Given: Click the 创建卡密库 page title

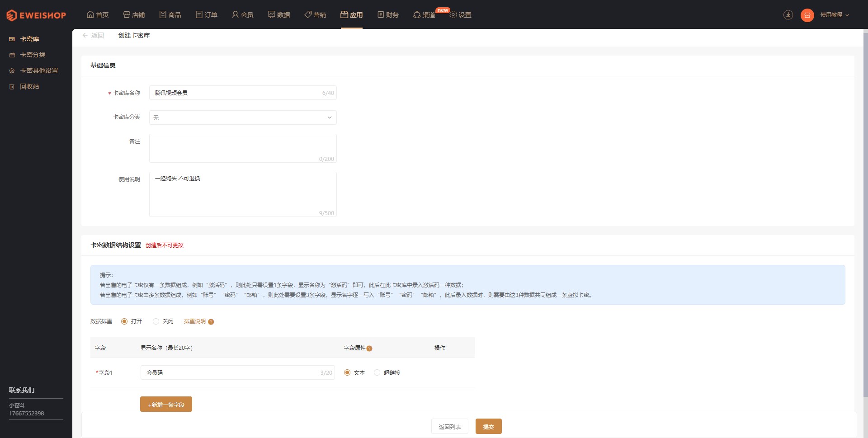Looking at the screenshot, I should coord(134,35).
